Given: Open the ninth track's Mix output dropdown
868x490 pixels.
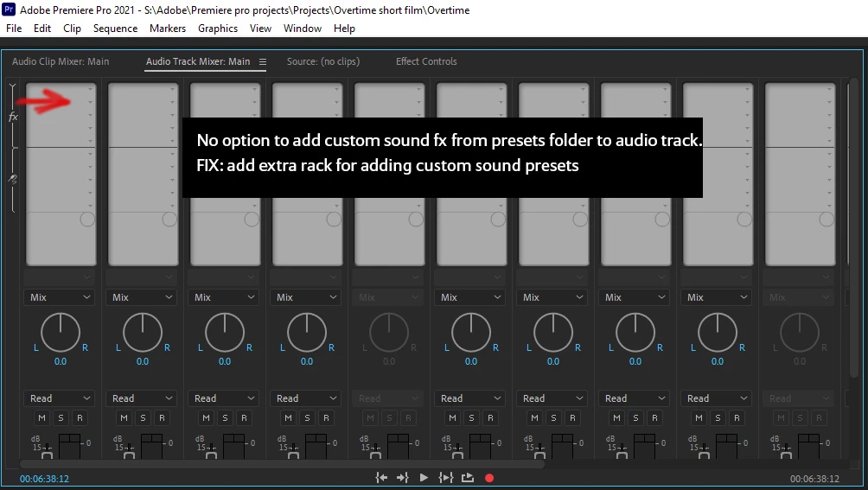Looking at the screenshot, I should (717, 297).
